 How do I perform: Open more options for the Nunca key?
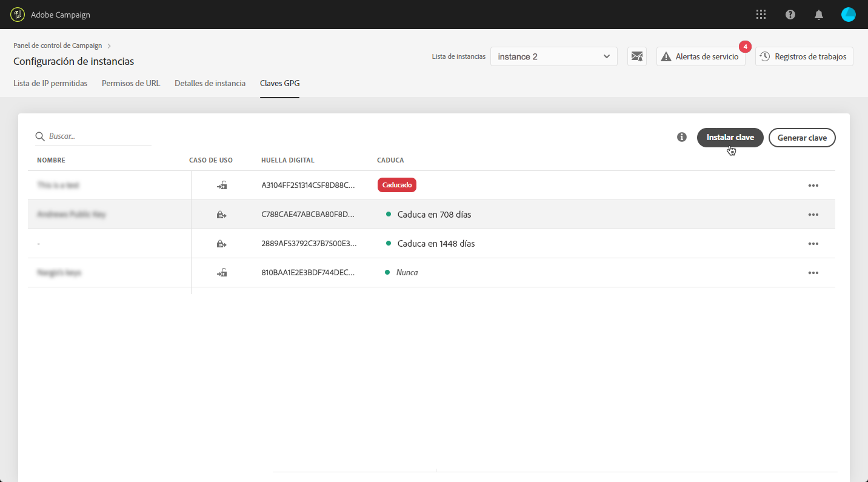(x=813, y=273)
